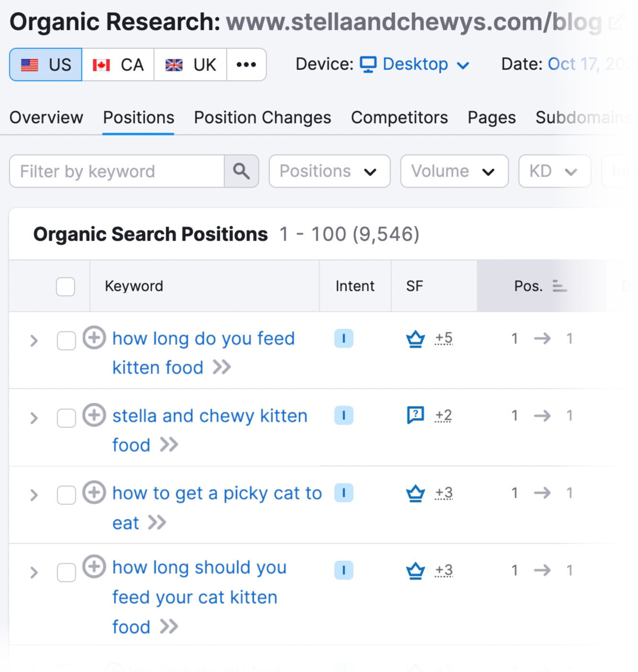
Task: Sort by the Intent column header
Action: point(355,286)
